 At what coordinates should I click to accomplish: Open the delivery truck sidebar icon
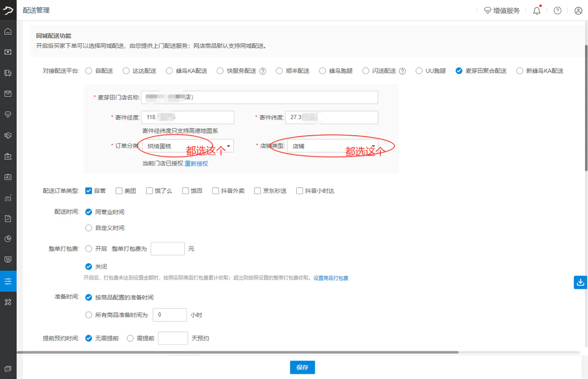(8, 73)
